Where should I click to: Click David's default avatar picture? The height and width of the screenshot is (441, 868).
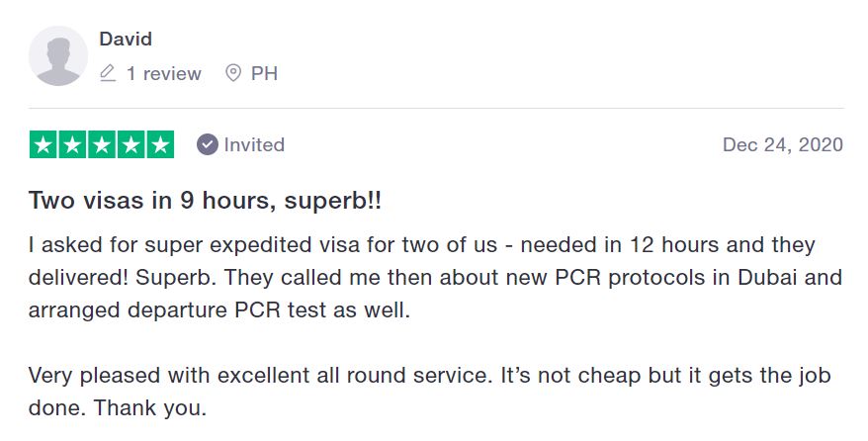tap(58, 56)
